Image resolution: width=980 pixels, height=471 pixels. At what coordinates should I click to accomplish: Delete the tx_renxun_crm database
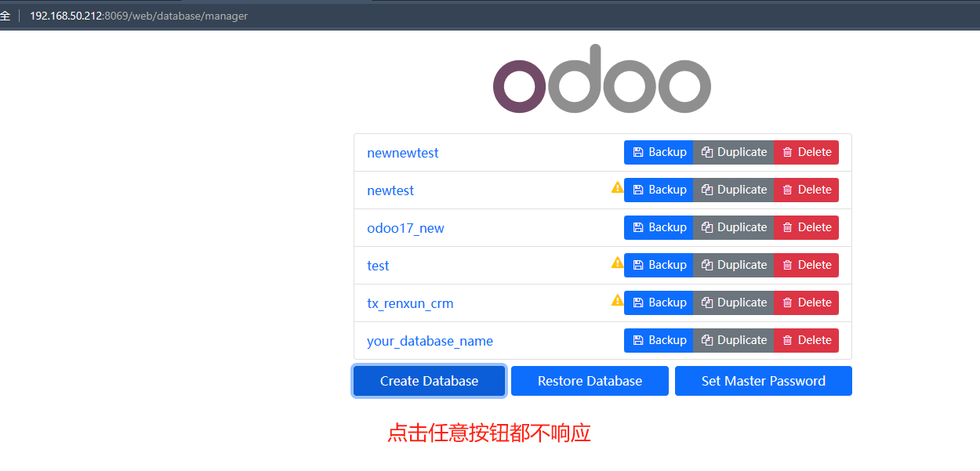coord(807,303)
